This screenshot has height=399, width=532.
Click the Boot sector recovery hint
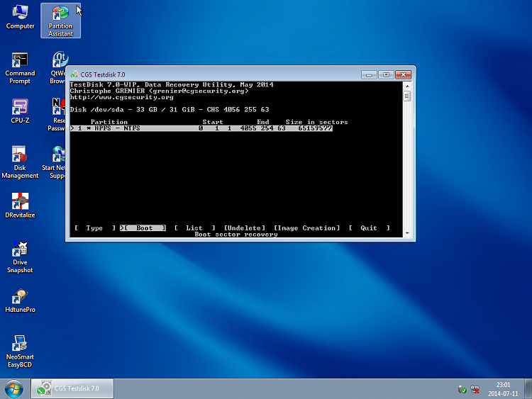coord(236,235)
